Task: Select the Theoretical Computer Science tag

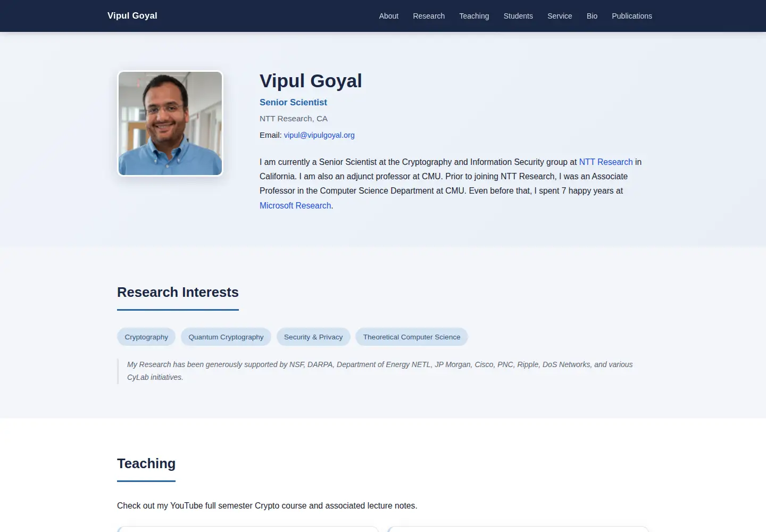Action: point(412,337)
